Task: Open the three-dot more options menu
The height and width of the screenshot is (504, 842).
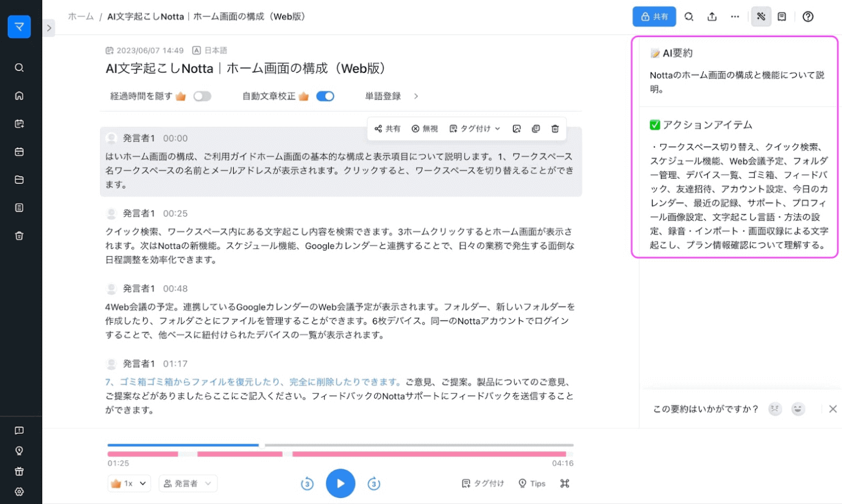Action: pyautogui.click(x=735, y=16)
